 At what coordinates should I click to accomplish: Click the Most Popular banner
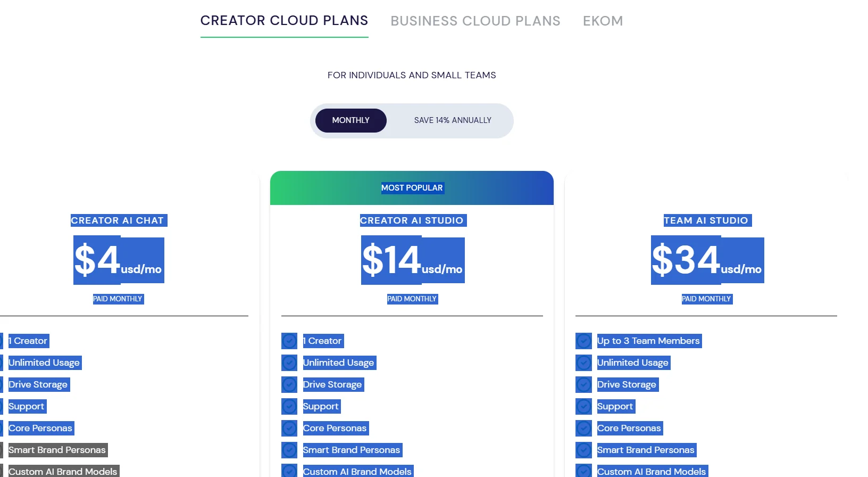point(412,188)
